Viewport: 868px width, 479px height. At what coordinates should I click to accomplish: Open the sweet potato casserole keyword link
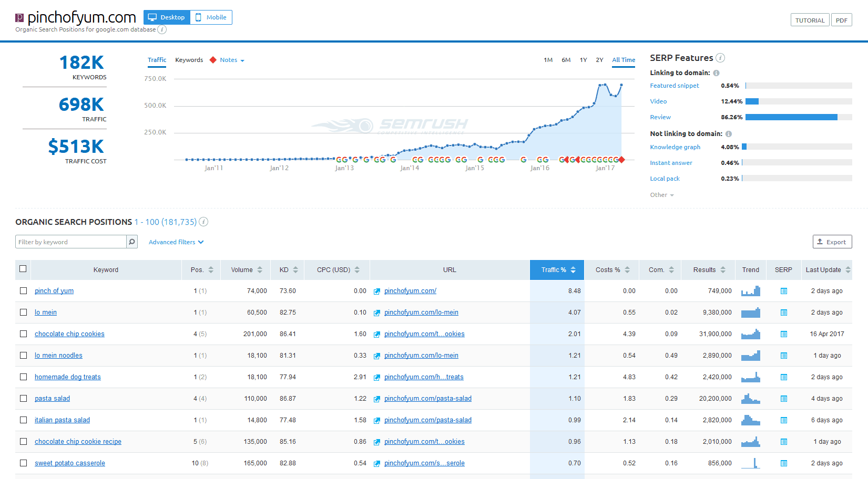pyautogui.click(x=70, y=463)
